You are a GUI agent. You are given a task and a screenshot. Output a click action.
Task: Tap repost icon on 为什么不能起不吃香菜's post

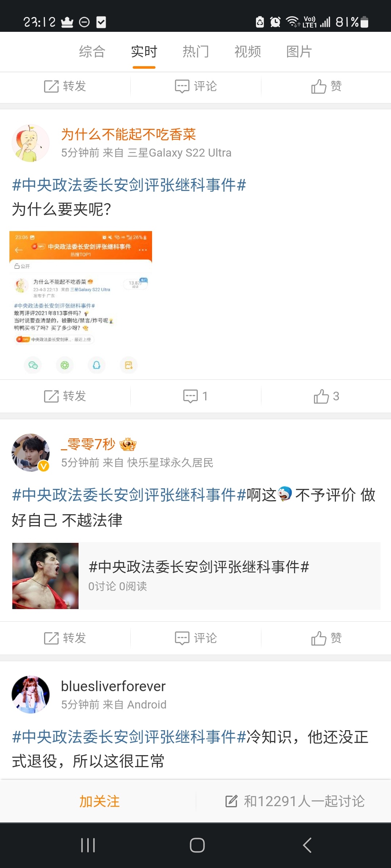(x=51, y=396)
